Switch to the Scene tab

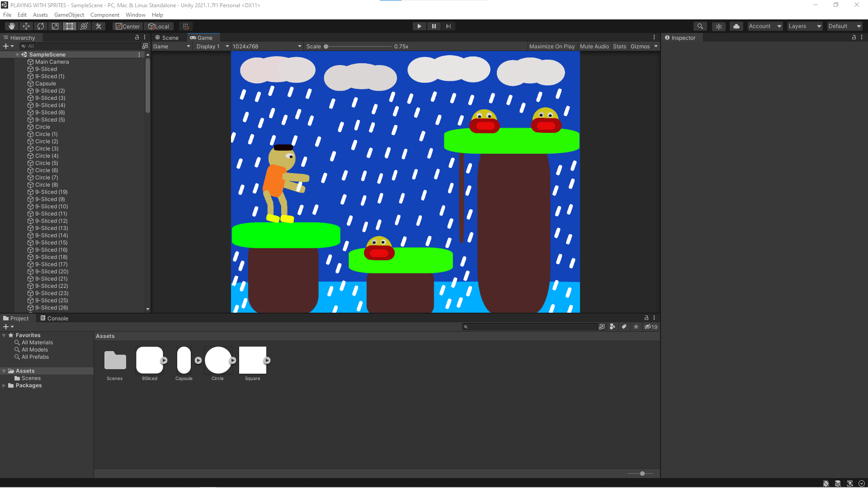pyautogui.click(x=167, y=38)
